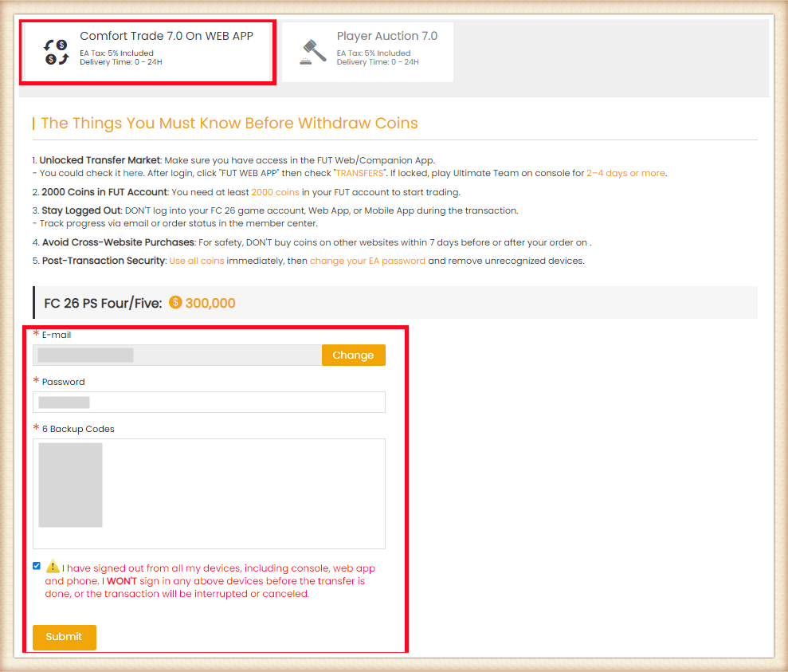Click the '2–4 days or more' link
The width and height of the screenshot is (788, 672).
[625, 173]
